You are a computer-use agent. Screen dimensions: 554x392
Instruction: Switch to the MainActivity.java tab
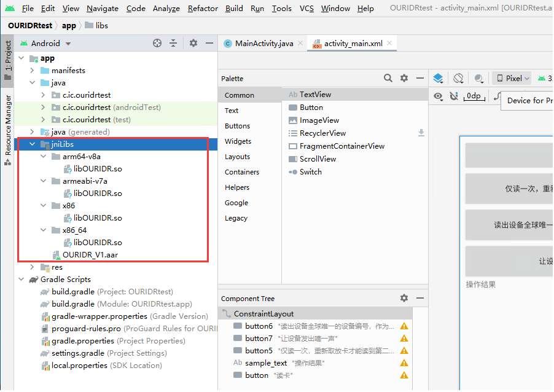tap(263, 44)
